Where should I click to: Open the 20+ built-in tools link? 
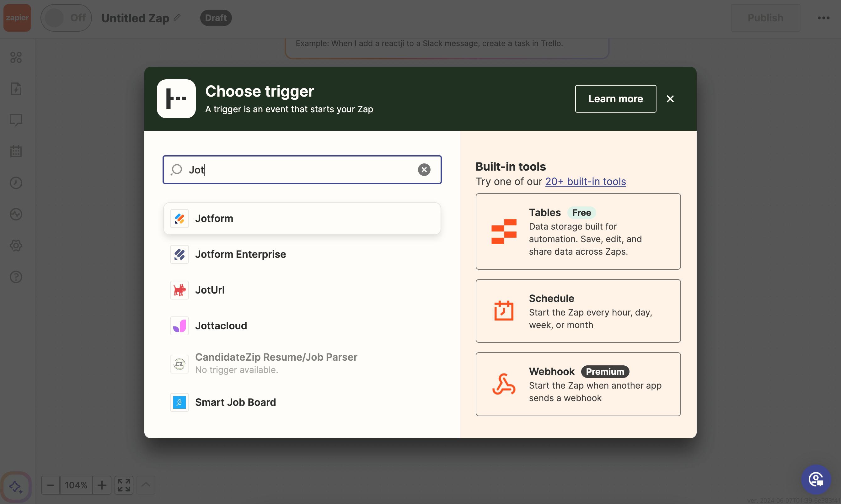(586, 181)
